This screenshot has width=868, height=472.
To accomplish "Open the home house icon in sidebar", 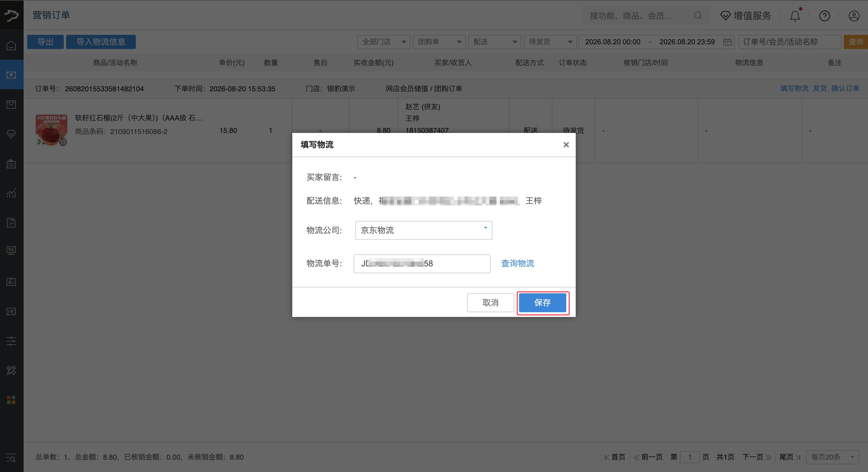I will click(12, 45).
